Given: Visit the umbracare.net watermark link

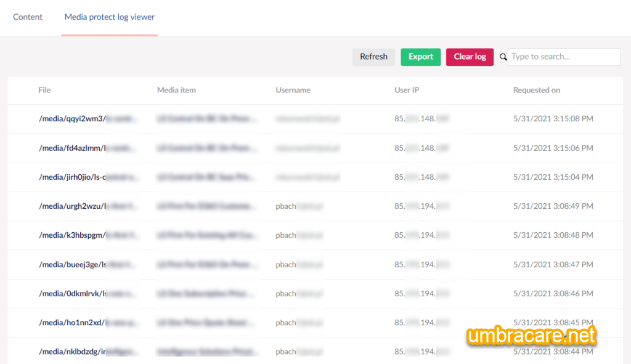Looking at the screenshot, I should 532,337.
